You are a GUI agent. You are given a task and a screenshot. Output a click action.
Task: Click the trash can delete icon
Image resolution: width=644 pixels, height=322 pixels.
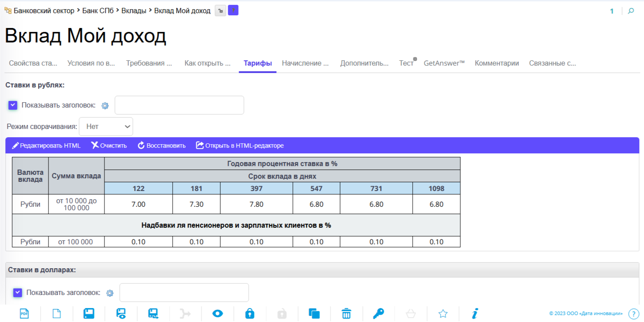point(346,313)
